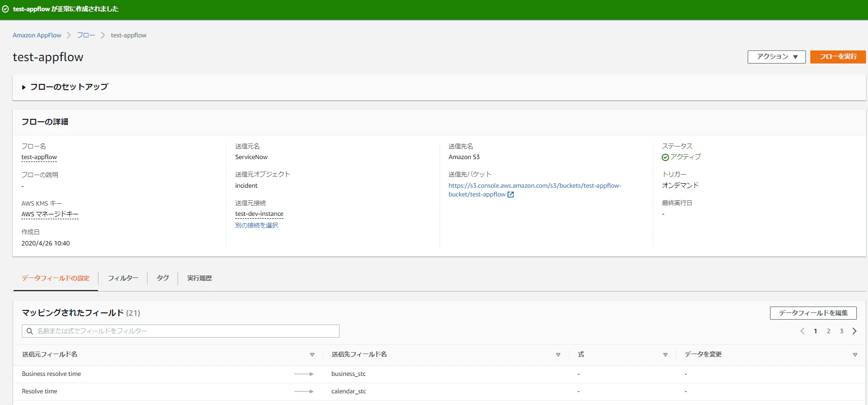Open the Amazon AppFlow breadcrumb link
The image size is (868, 405).
tap(37, 35)
